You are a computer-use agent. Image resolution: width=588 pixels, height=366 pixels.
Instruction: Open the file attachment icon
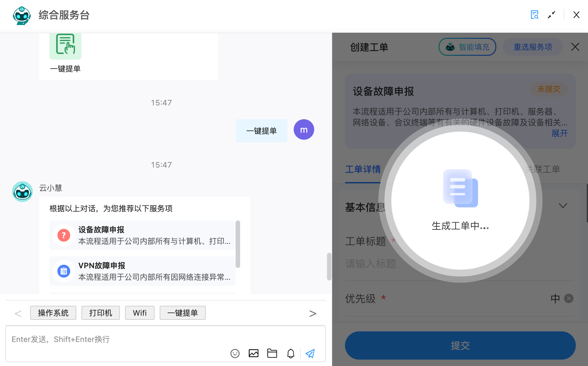click(x=272, y=353)
